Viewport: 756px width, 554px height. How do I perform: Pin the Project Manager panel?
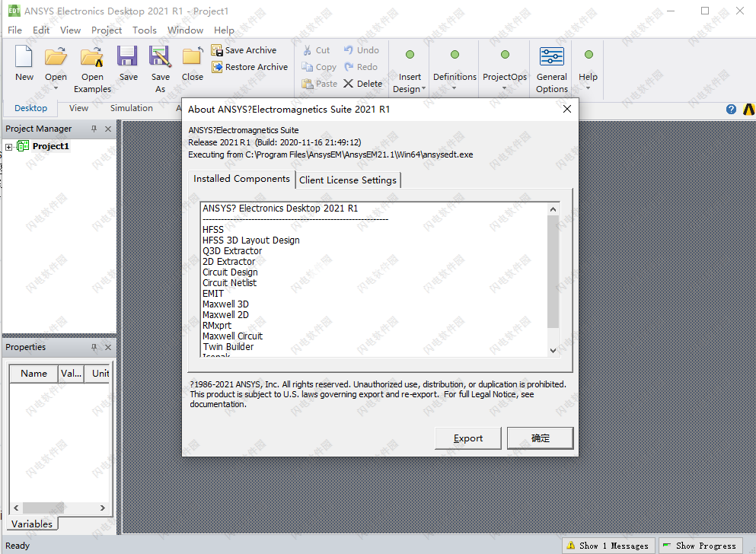tap(94, 129)
